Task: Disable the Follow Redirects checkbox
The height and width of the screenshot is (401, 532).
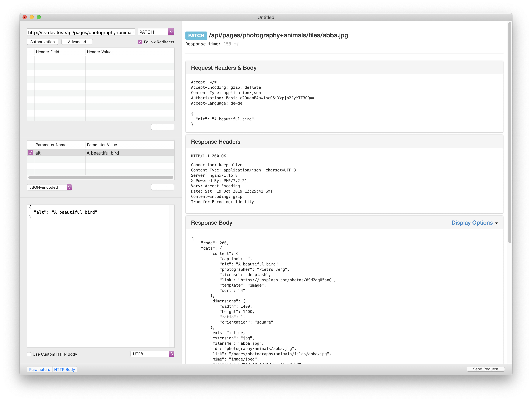Action: point(140,42)
